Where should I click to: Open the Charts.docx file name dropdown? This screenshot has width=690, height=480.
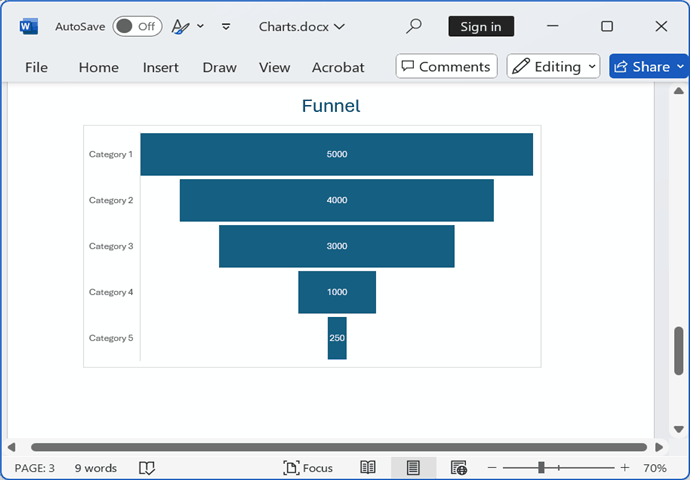tap(301, 27)
